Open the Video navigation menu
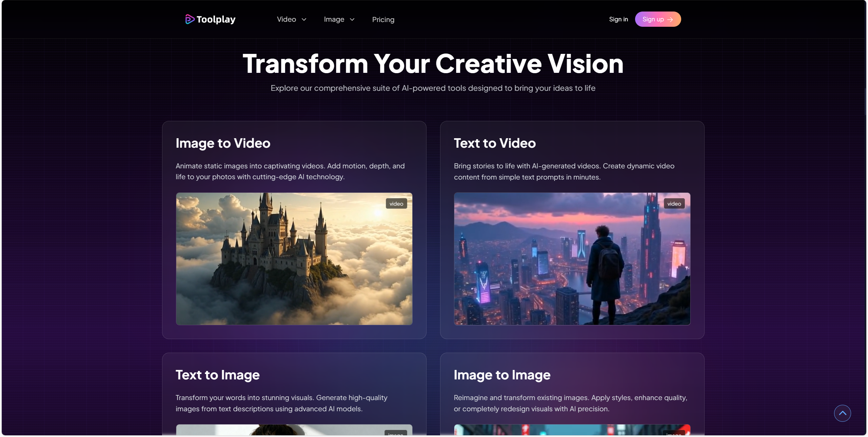 coord(292,19)
